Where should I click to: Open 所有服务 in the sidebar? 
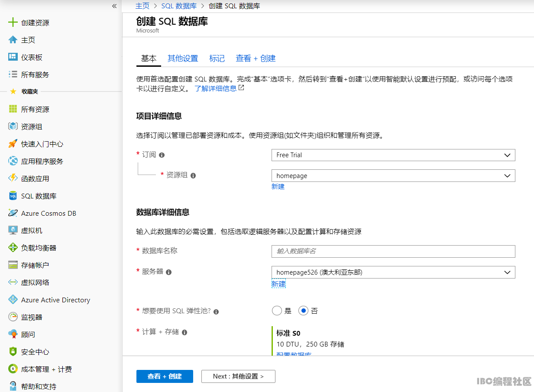[35, 75]
